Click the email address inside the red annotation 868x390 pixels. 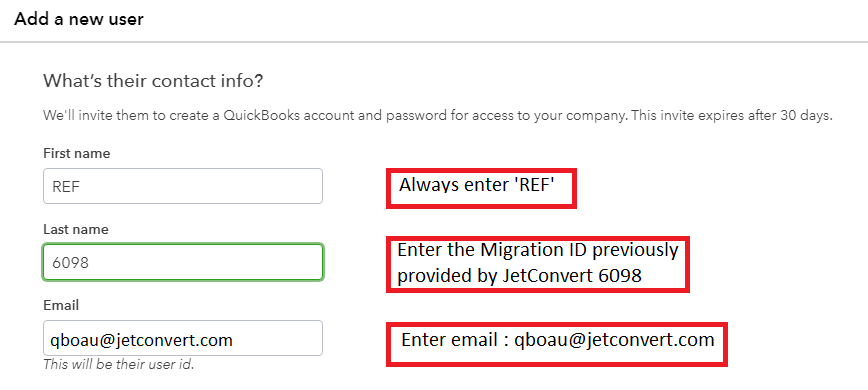[614, 339]
